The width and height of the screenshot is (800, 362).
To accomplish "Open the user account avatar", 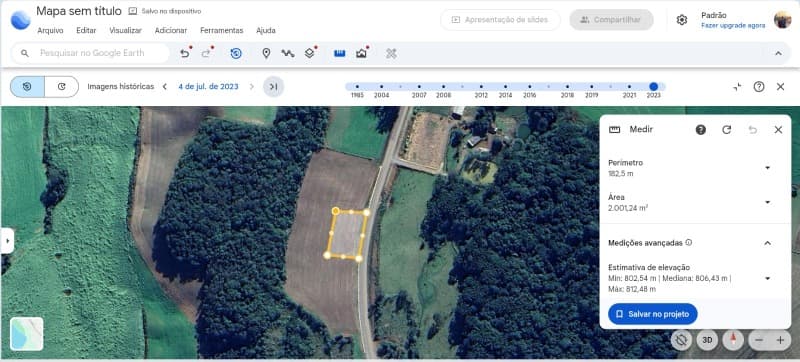I will pyautogui.click(x=782, y=20).
